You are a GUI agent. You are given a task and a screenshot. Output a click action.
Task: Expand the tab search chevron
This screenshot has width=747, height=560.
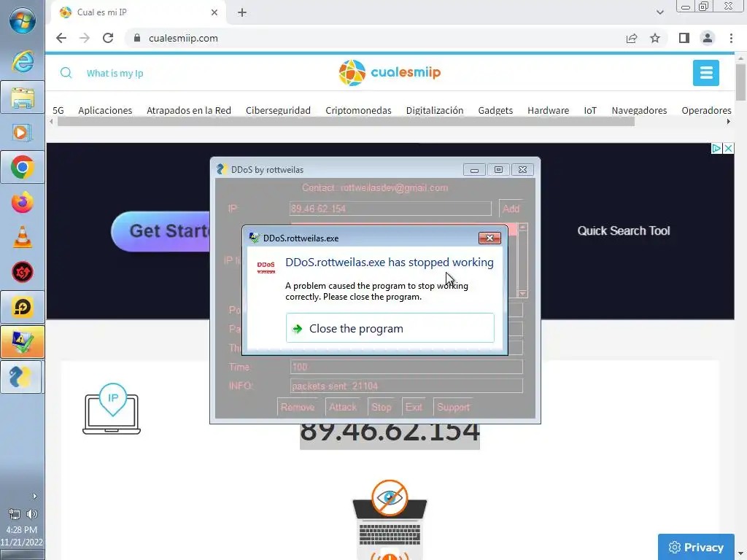click(x=659, y=12)
